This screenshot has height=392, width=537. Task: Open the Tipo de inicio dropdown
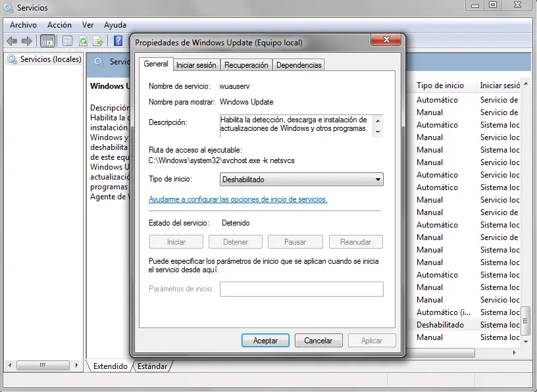click(x=301, y=180)
